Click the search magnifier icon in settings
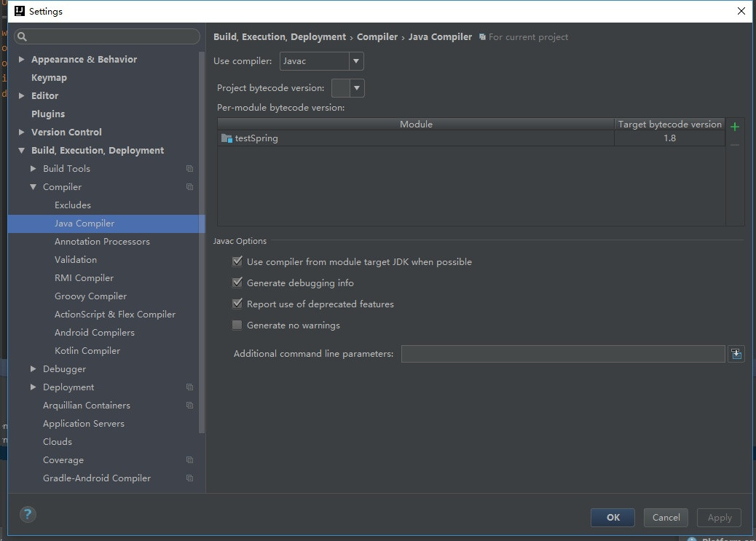 pyautogui.click(x=22, y=36)
